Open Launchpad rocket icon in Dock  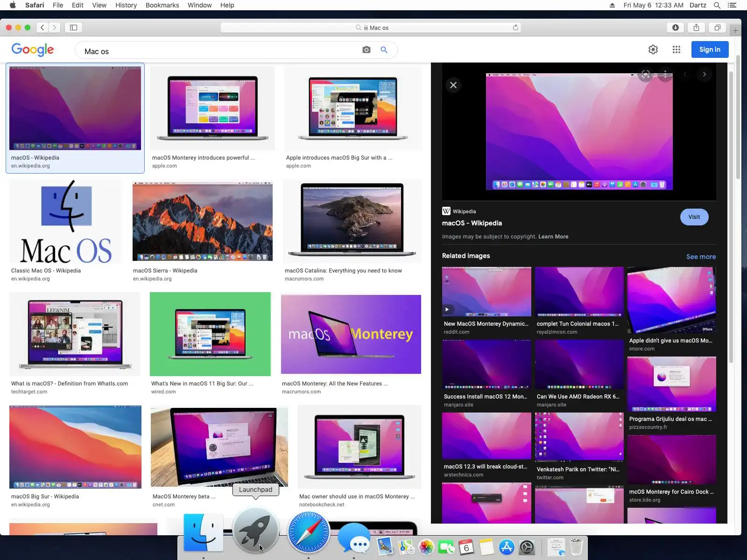pyautogui.click(x=255, y=531)
